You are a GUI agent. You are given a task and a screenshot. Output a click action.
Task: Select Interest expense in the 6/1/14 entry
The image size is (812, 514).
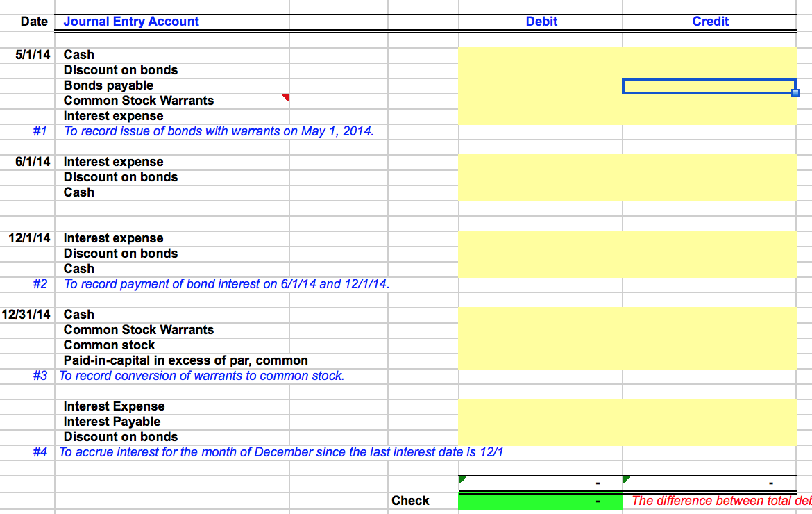coord(113,162)
